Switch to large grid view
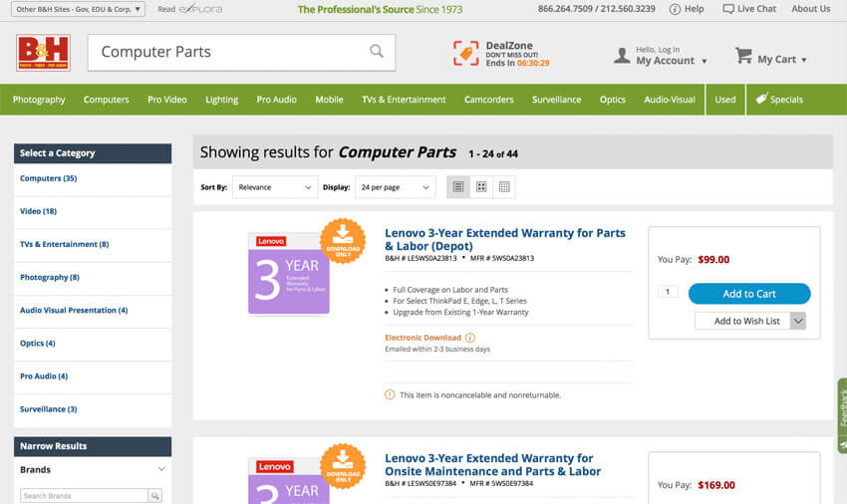Viewport: 847px width, 504px height. tap(481, 187)
